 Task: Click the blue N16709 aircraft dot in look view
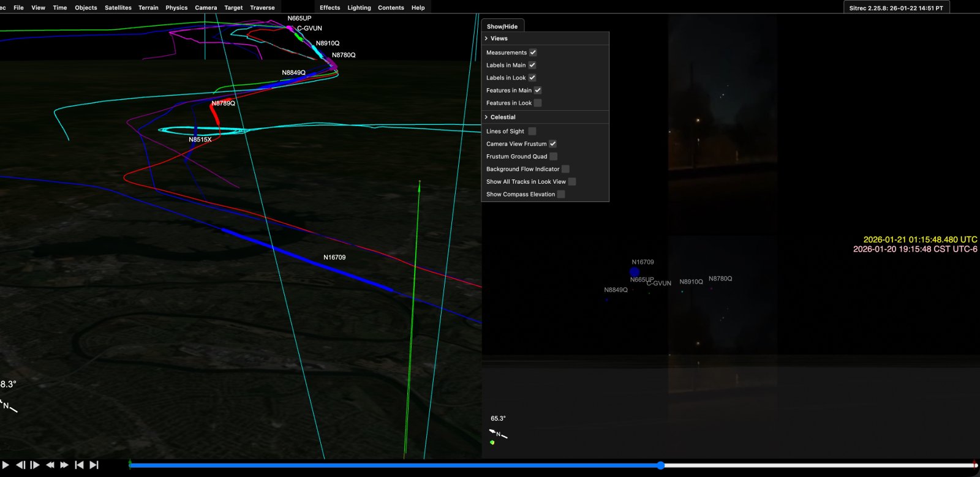click(635, 272)
